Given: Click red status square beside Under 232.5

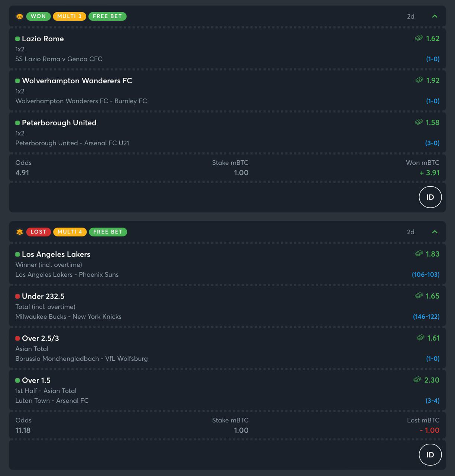Looking at the screenshot, I should [x=17, y=296].
